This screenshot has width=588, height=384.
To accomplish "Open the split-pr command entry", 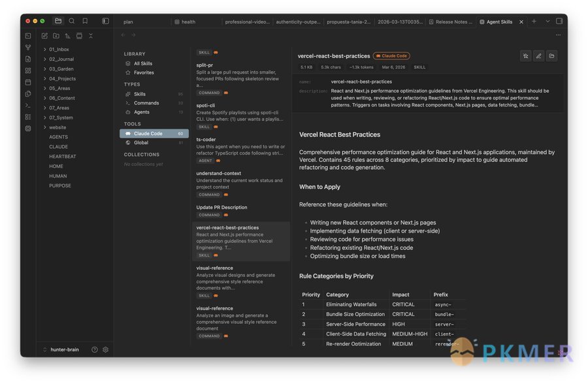I will [x=240, y=78].
